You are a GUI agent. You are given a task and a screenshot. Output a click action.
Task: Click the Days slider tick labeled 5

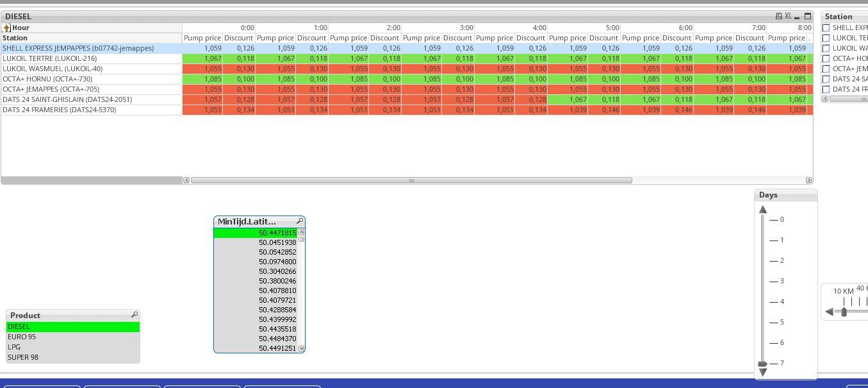point(778,322)
